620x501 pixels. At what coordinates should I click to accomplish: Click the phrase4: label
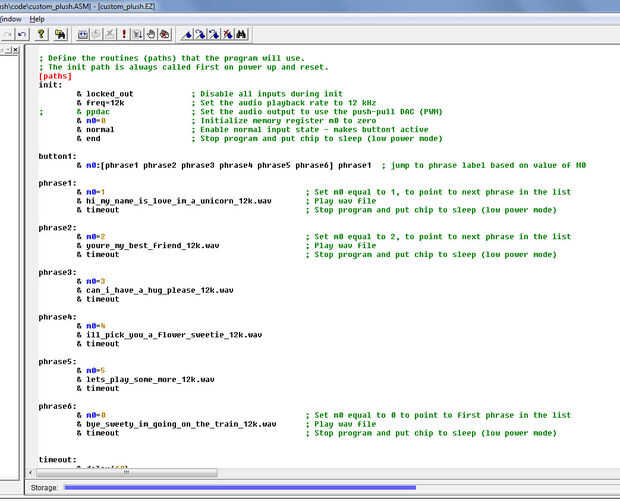tap(57, 317)
